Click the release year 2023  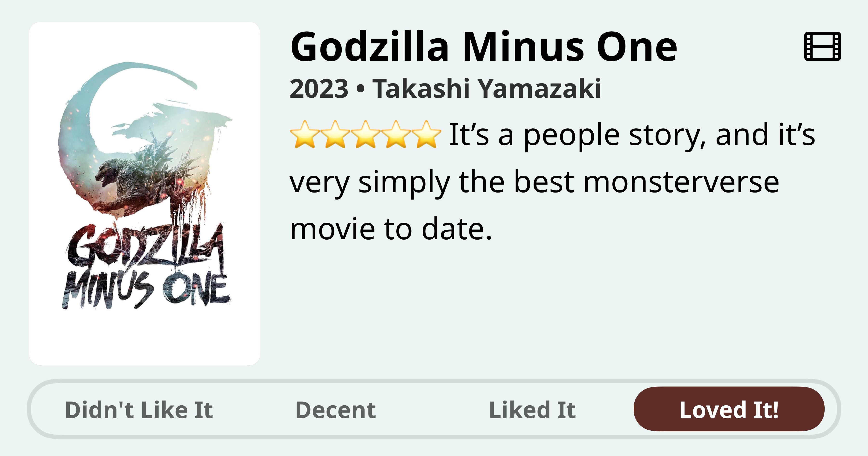click(319, 89)
